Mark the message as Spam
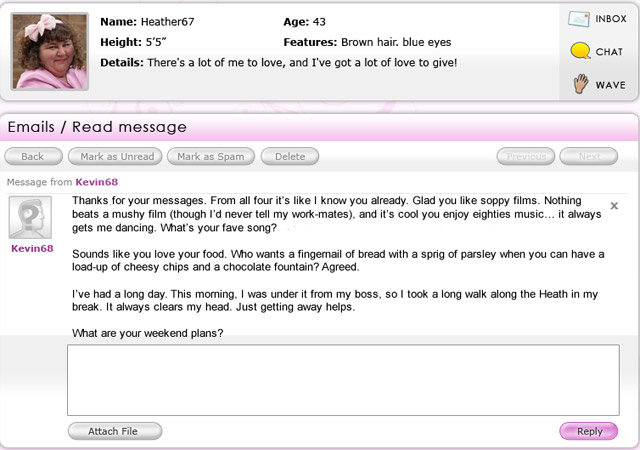640x450 pixels. coord(210,156)
